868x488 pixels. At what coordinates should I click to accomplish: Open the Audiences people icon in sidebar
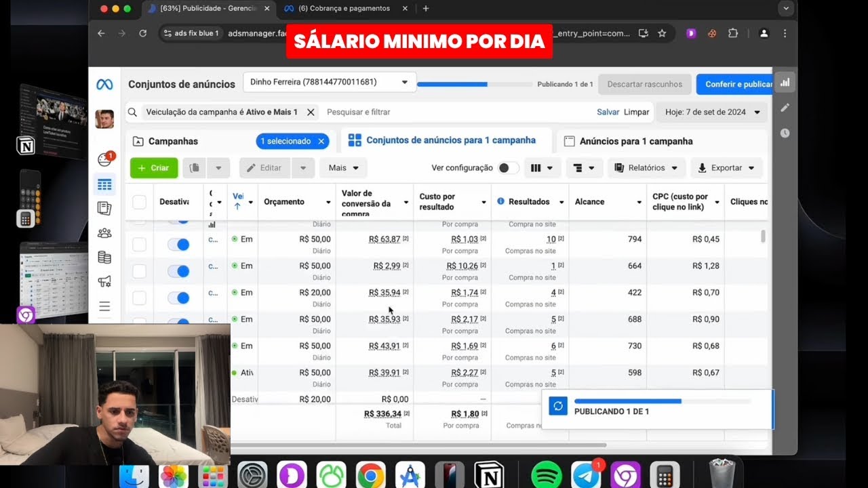pos(104,232)
